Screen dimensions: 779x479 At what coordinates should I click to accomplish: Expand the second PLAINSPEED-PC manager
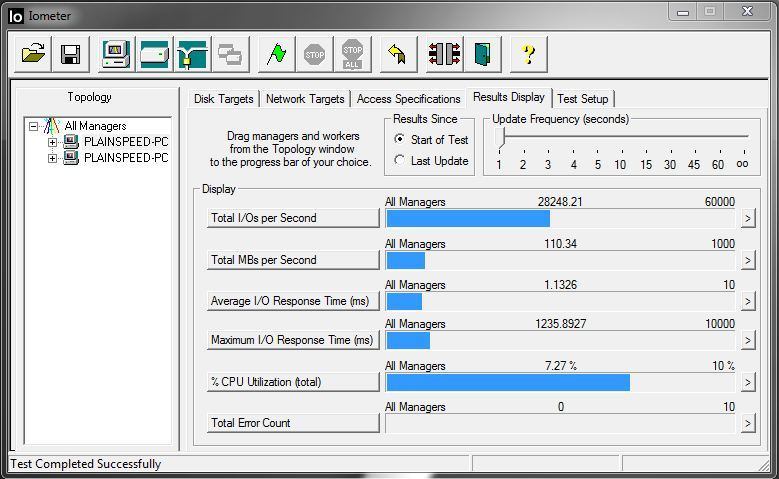[x=52, y=159]
